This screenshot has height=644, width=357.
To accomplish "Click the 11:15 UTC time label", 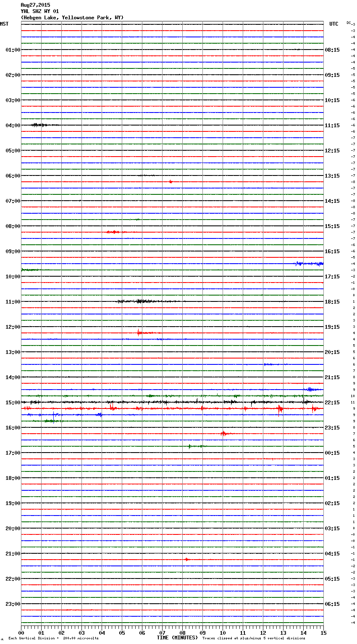I will (x=332, y=126).
